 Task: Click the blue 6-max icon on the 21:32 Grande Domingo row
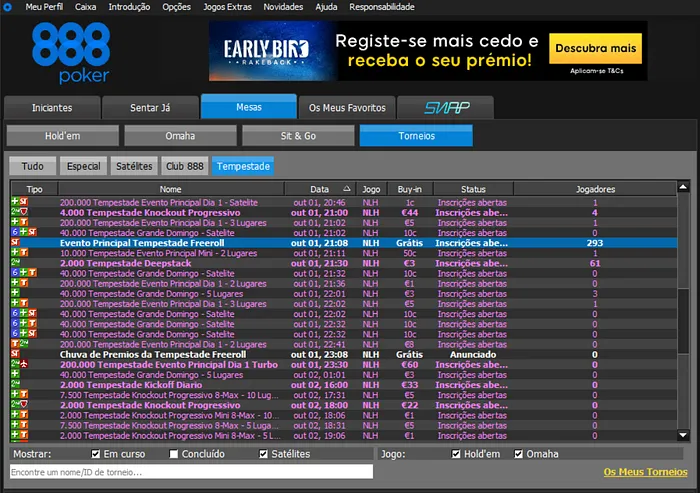(15, 273)
